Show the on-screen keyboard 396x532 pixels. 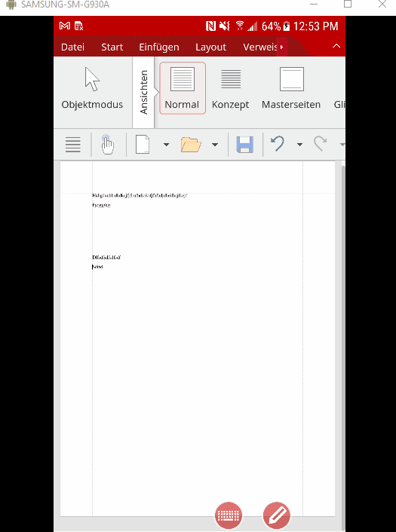(229, 515)
